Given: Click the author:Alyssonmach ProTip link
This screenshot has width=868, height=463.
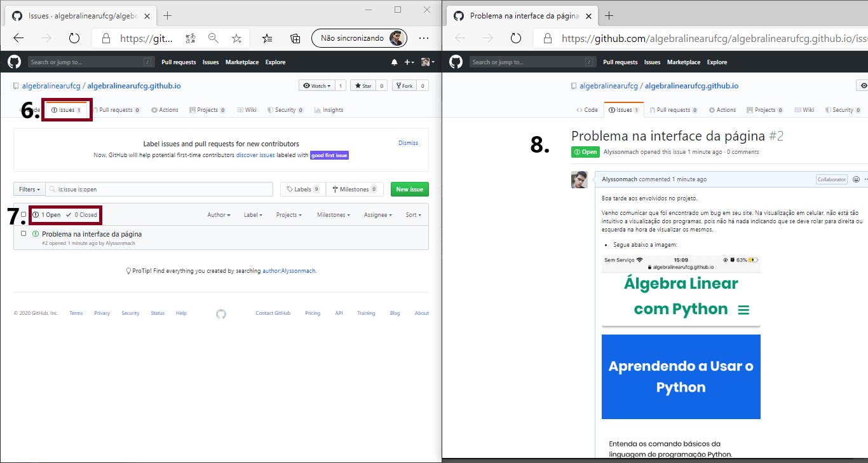Looking at the screenshot, I should pos(289,271).
